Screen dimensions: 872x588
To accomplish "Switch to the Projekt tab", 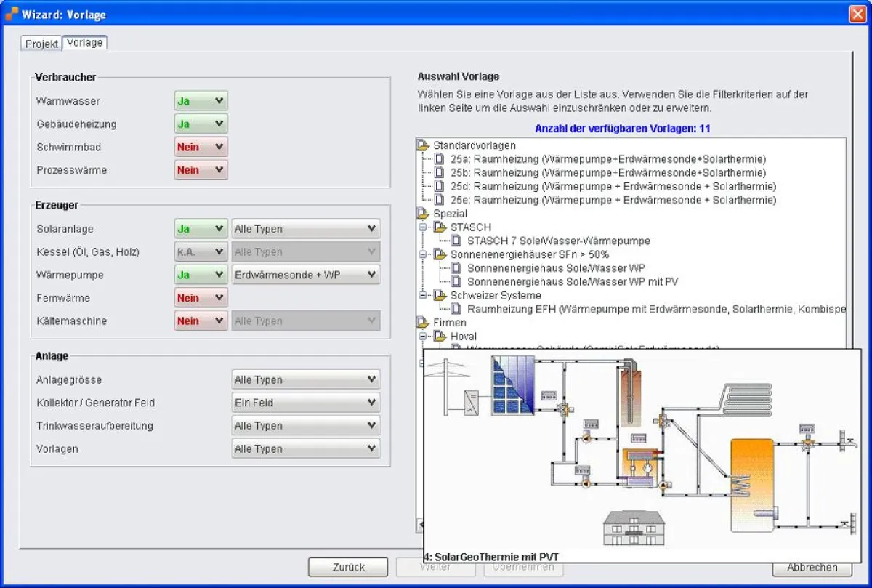I will tap(41, 44).
